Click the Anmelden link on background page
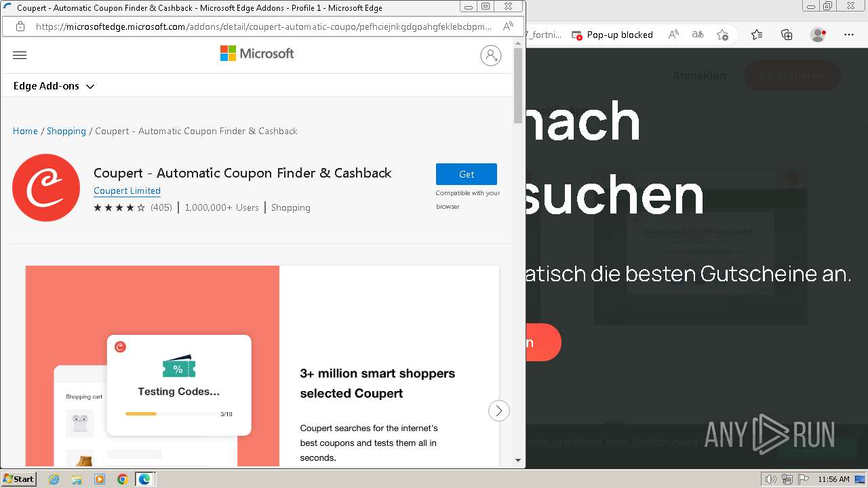The image size is (868, 488). click(699, 75)
